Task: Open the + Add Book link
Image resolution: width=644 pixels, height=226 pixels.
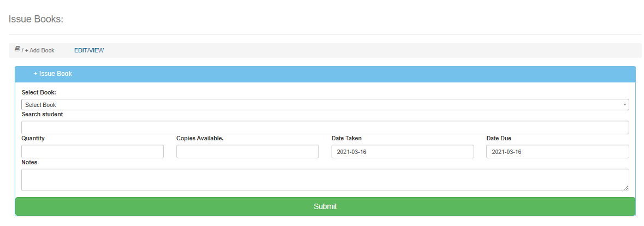Action: click(39, 51)
